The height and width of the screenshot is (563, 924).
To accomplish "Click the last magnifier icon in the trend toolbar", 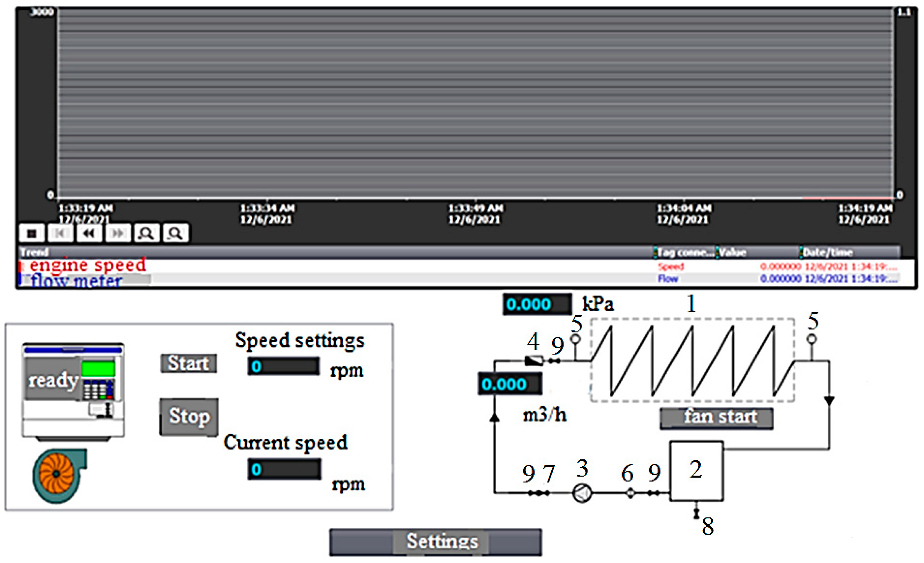I will pyautogui.click(x=175, y=233).
